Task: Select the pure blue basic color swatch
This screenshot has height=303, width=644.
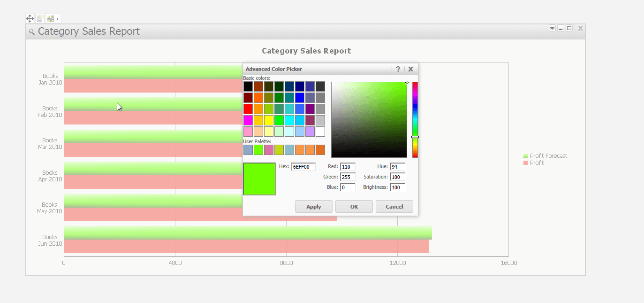Action: click(300, 98)
